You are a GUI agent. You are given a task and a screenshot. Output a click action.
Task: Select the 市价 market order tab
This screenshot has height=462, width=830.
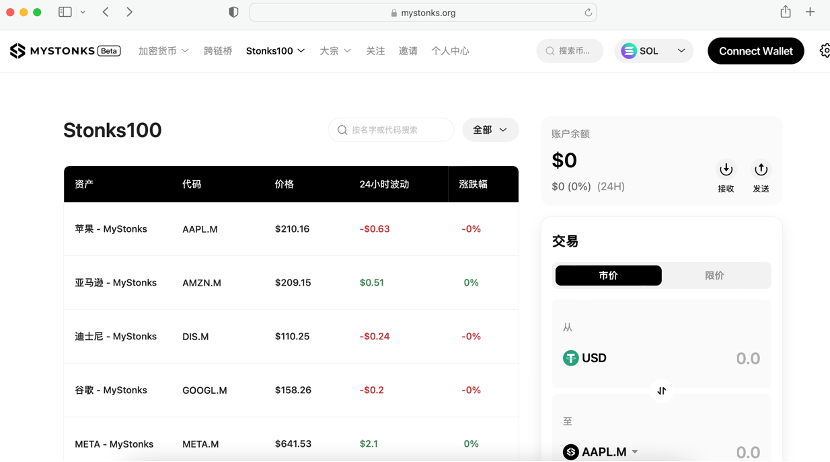[608, 275]
